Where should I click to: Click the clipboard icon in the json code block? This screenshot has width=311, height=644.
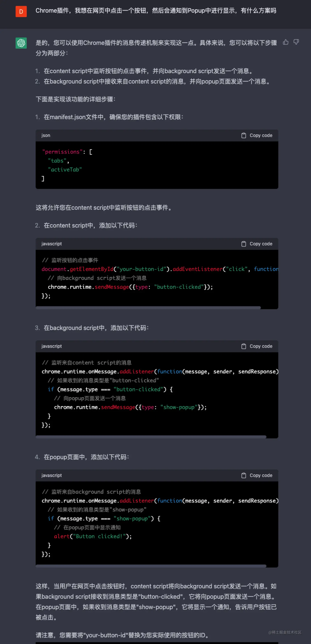click(244, 135)
